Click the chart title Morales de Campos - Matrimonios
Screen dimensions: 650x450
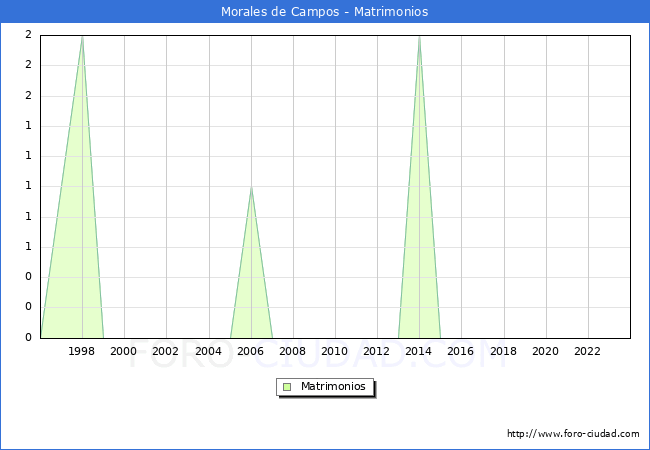click(325, 12)
